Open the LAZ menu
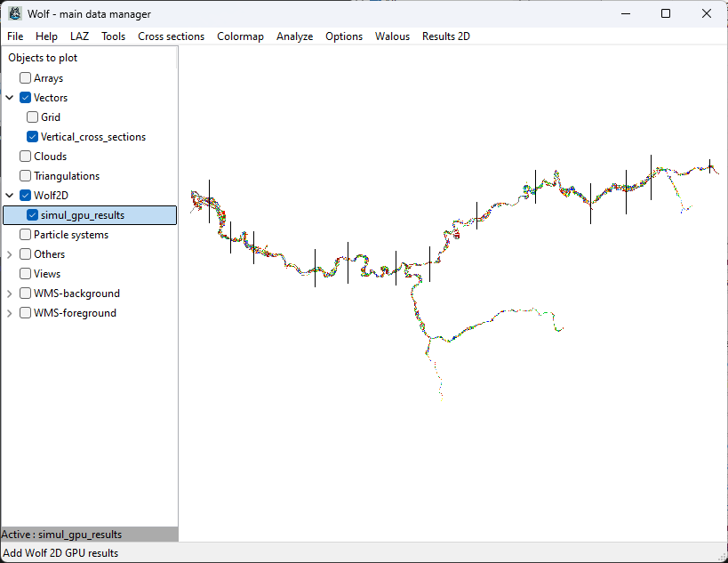This screenshot has height=563, width=728. [x=80, y=36]
